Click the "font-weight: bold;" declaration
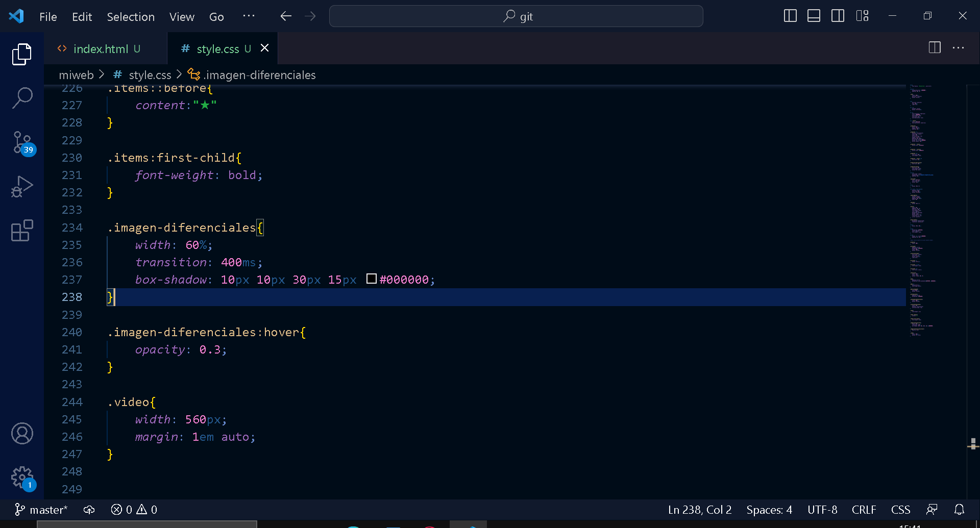Image resolution: width=980 pixels, height=528 pixels. [x=199, y=175]
